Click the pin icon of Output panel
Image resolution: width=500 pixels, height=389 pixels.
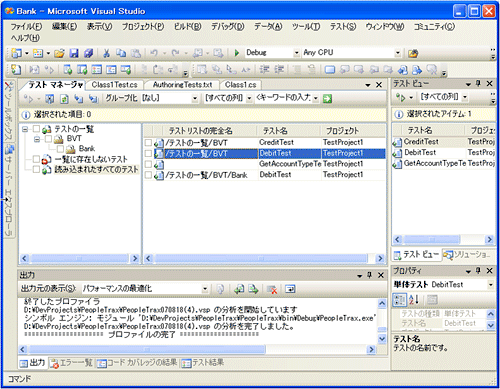pyautogui.click(x=369, y=275)
